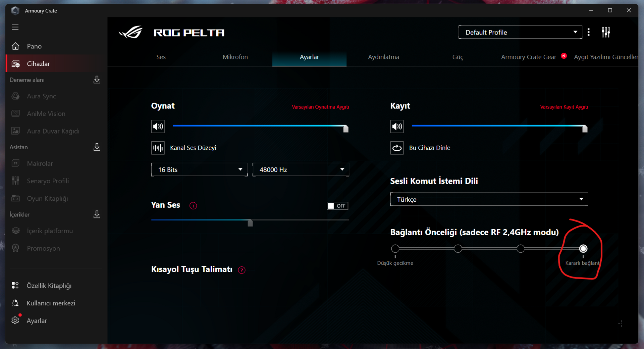Mute the Oynat playback speaker icon
The height and width of the screenshot is (349, 644).
(x=158, y=127)
